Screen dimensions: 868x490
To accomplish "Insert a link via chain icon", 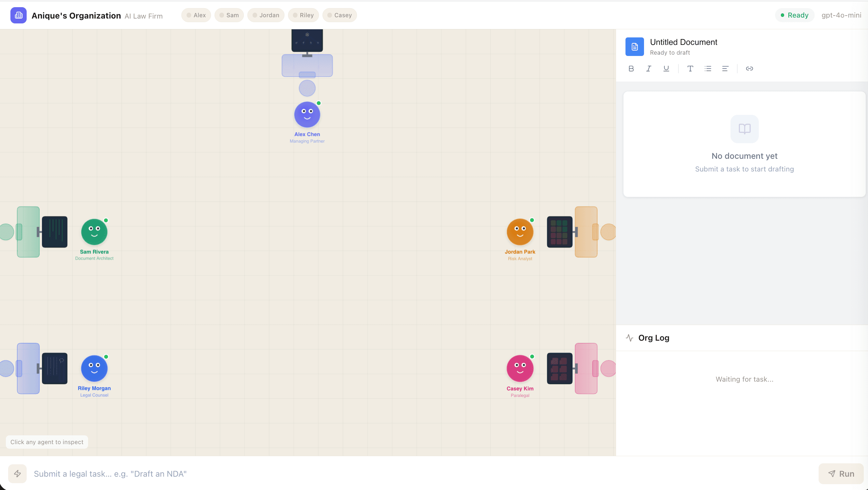I will pyautogui.click(x=749, y=69).
